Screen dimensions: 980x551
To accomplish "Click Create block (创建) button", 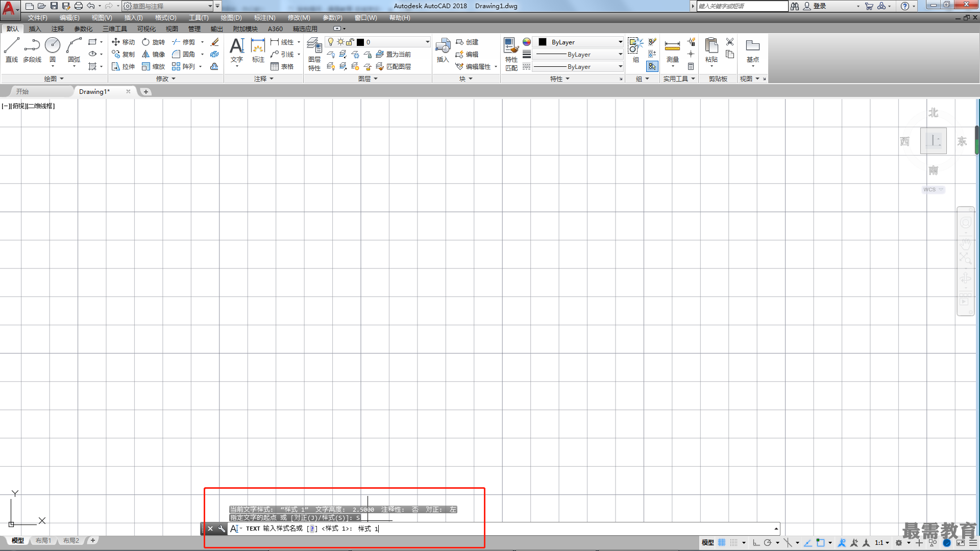I will [467, 42].
